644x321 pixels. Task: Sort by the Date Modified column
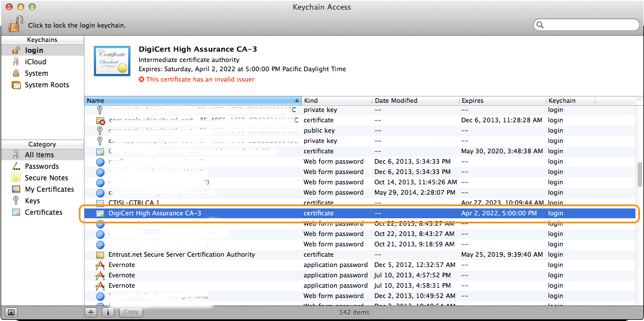coord(415,100)
